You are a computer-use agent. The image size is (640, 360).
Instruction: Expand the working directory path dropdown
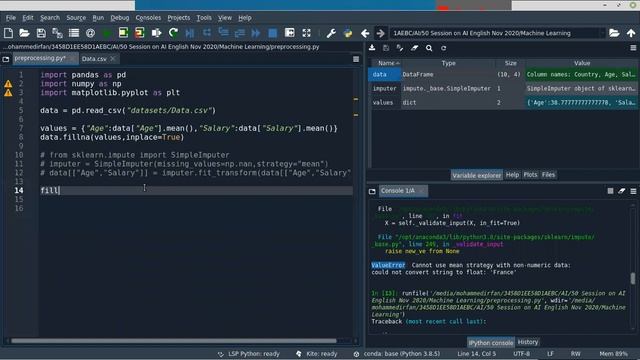click(602, 33)
